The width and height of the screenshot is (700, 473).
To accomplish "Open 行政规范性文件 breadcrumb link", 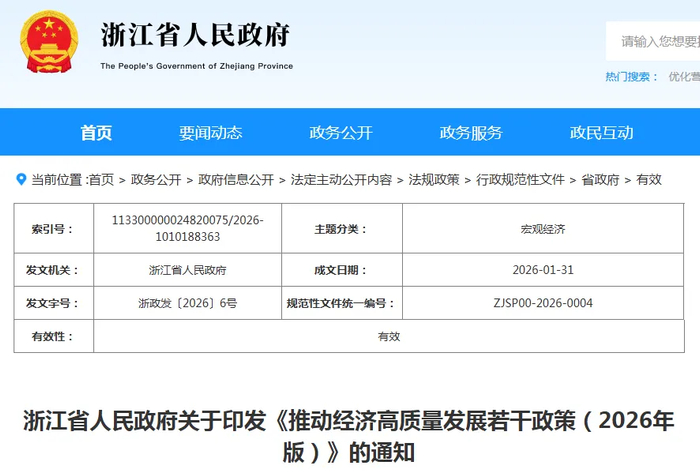I will (520, 180).
